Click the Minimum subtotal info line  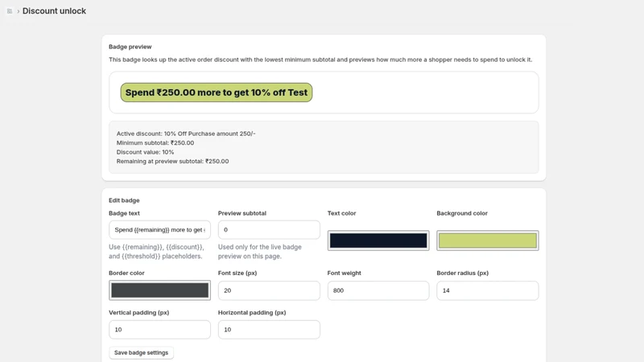click(x=155, y=143)
